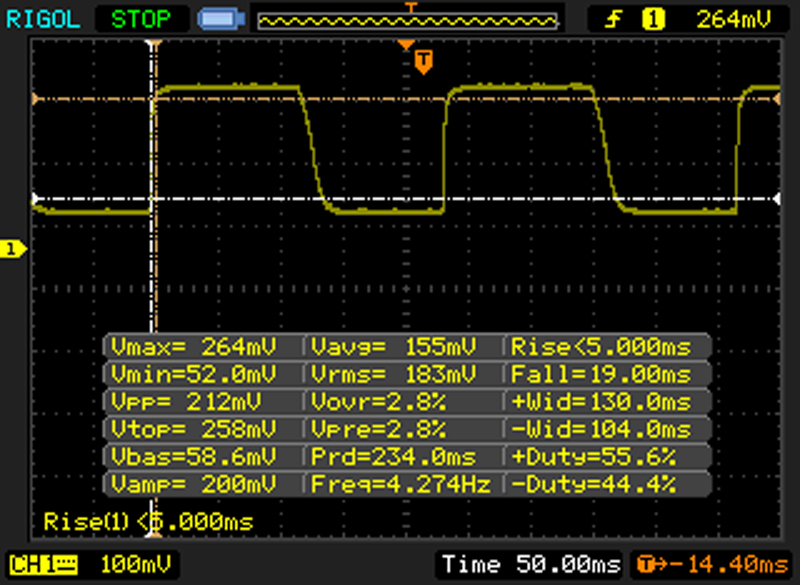The width and height of the screenshot is (800, 585).
Task: Click the Vpre=2.8% measurement
Action: click(x=378, y=429)
